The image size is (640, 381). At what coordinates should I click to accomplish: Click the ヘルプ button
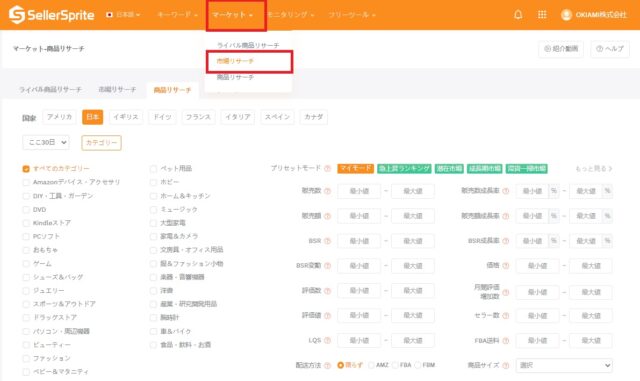[x=610, y=49]
